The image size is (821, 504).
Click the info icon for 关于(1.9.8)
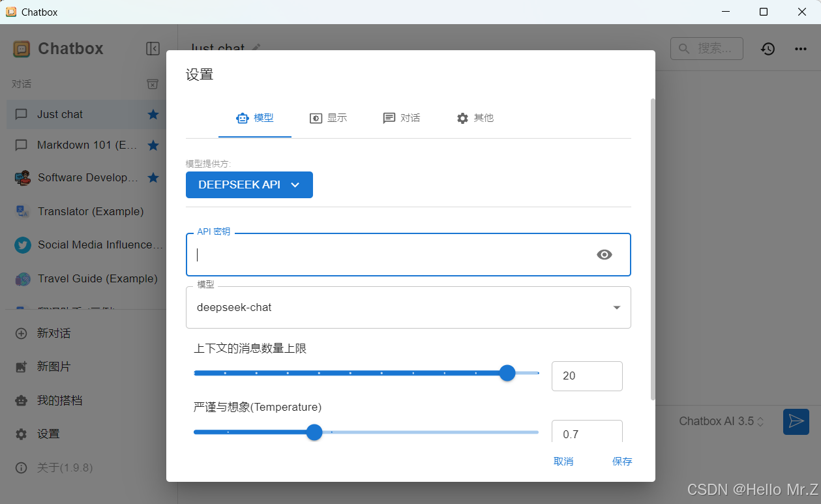22,467
